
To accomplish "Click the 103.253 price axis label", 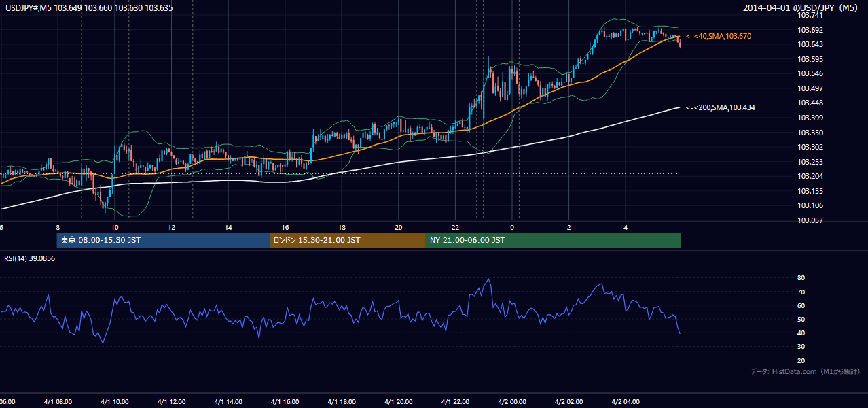I will [x=810, y=162].
